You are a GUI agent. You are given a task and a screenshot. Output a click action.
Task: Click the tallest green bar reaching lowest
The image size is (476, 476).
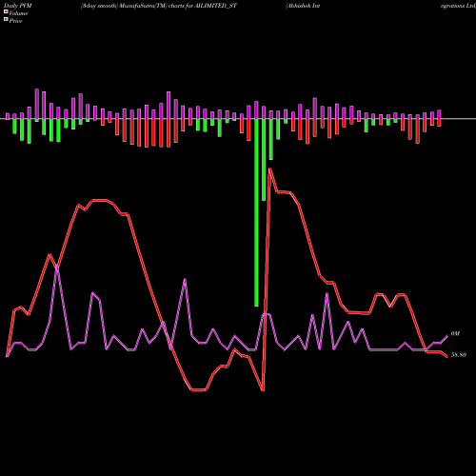256,212
